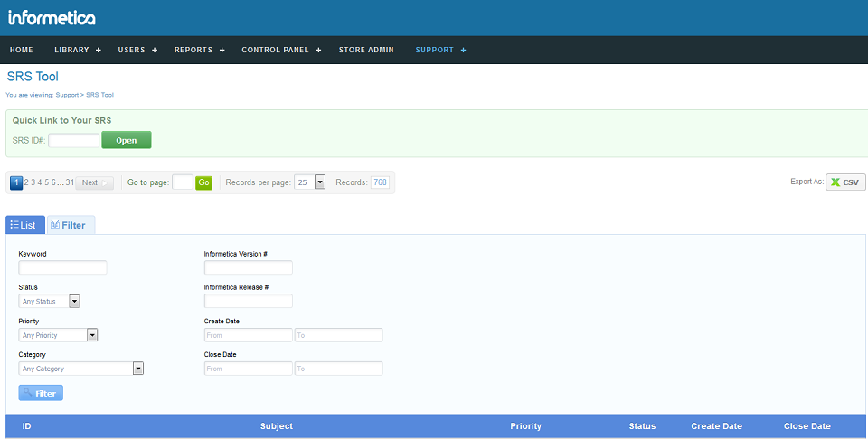Open the Support menu

[x=435, y=50]
